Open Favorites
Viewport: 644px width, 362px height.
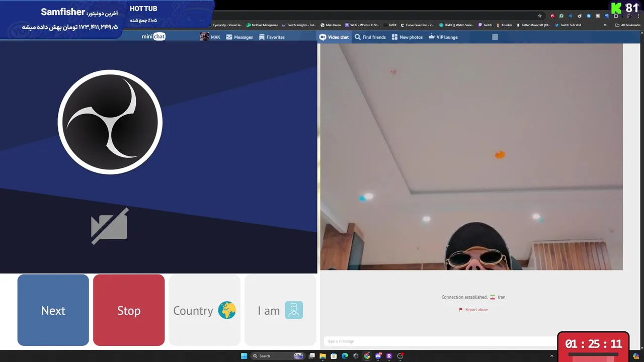pos(272,37)
